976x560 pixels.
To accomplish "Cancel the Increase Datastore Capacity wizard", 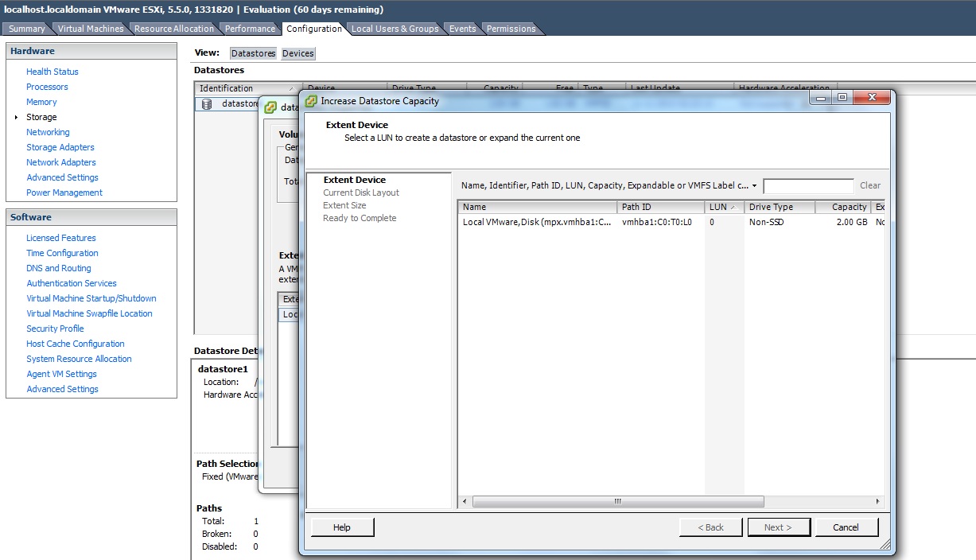I will point(846,527).
